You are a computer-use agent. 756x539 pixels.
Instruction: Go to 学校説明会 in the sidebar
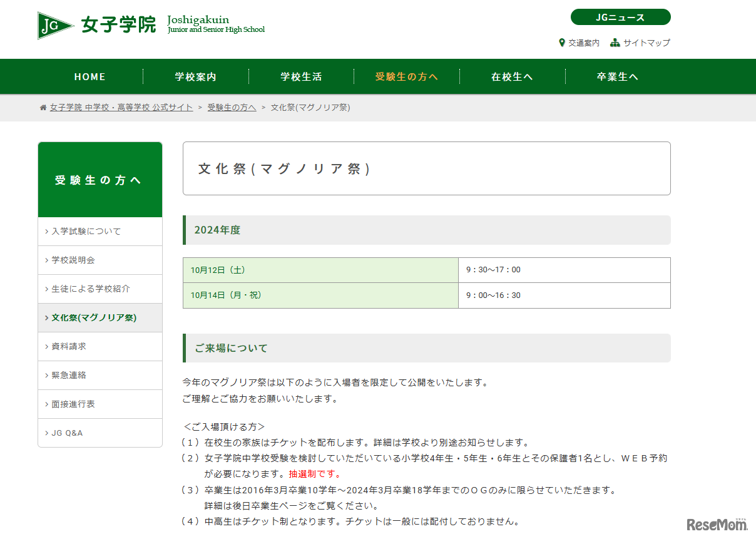pyautogui.click(x=73, y=260)
